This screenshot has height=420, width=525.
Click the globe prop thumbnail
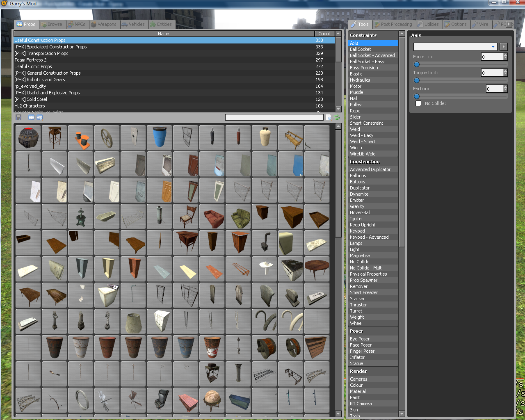pyautogui.click(x=212, y=400)
